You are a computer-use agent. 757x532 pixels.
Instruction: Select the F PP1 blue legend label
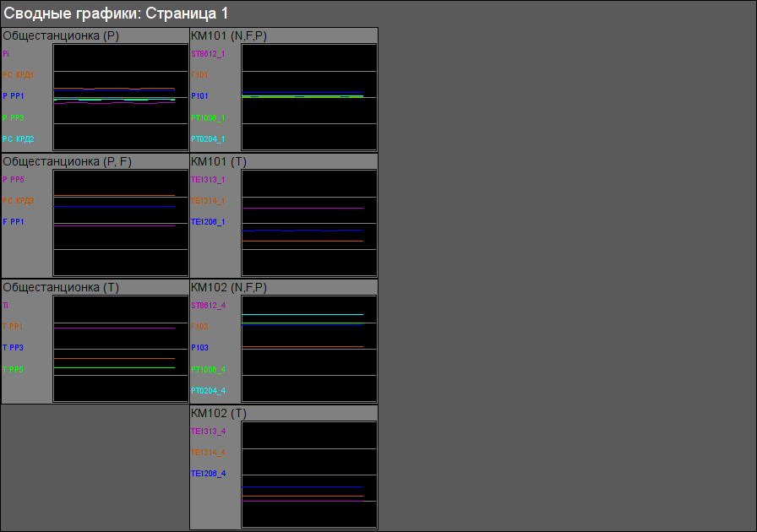coord(14,222)
